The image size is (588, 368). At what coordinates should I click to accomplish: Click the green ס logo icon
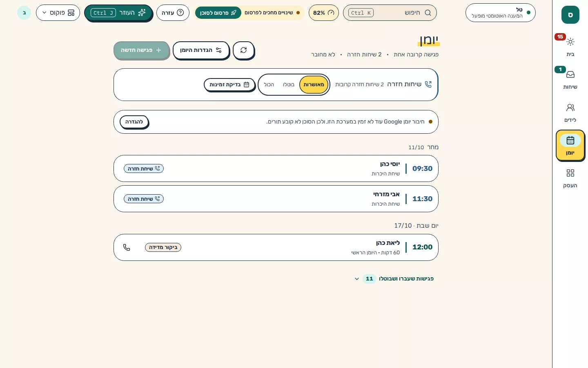pyautogui.click(x=570, y=15)
